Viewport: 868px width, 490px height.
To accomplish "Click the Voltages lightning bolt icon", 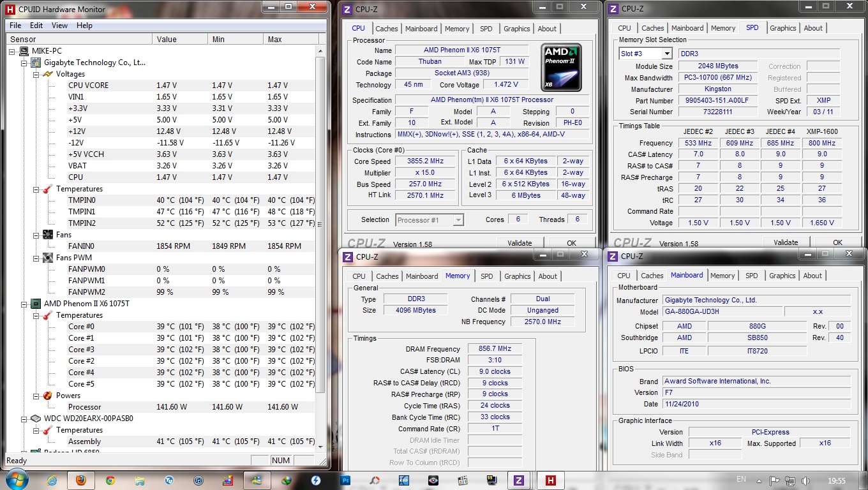I will [x=48, y=74].
